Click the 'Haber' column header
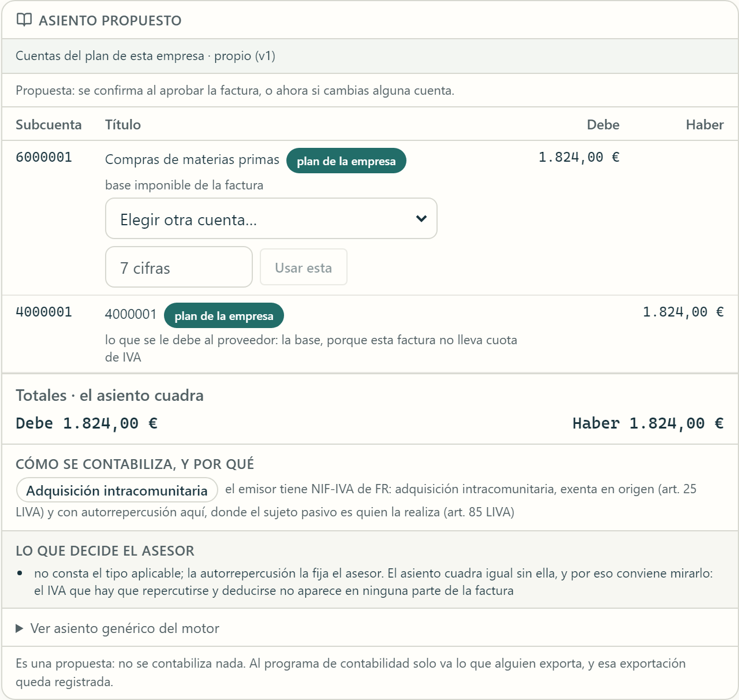 click(705, 125)
